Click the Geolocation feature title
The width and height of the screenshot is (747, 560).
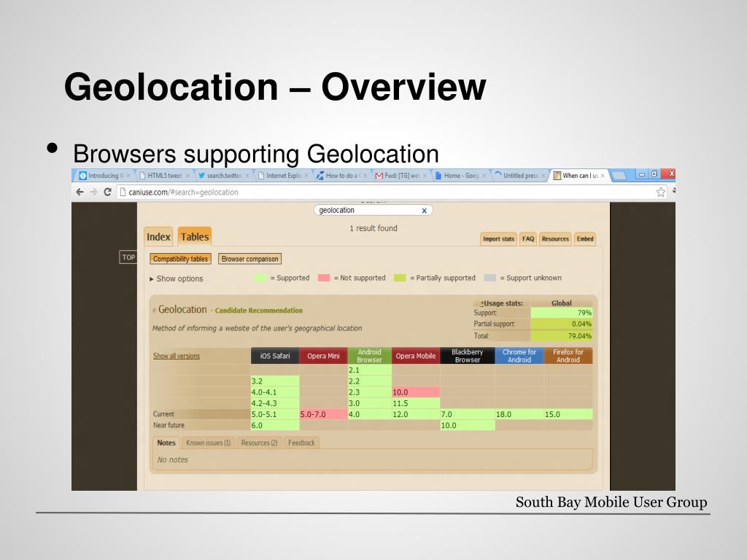182,309
